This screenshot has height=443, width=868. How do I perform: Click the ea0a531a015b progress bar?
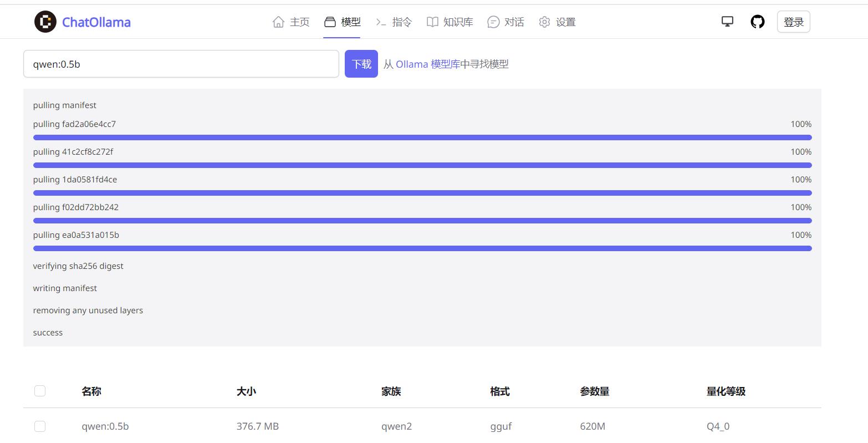point(422,248)
